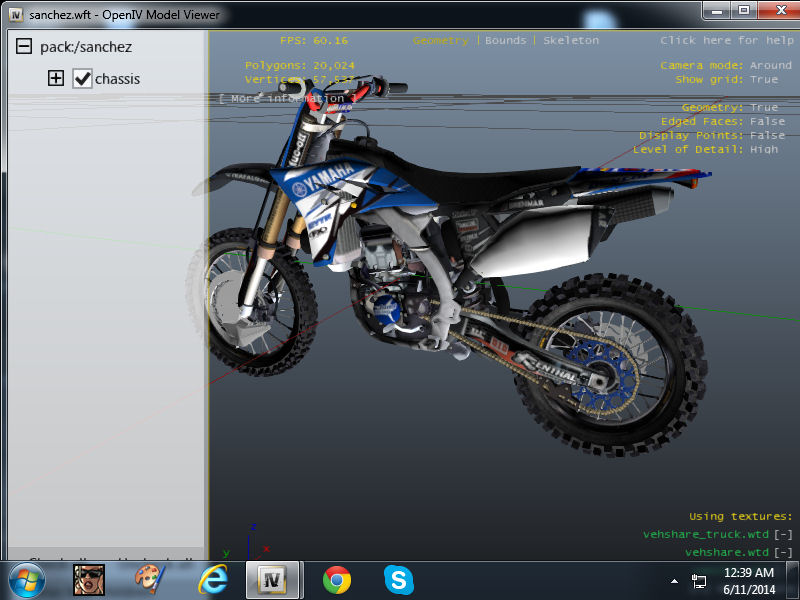Viewport: 800px width, 600px height.
Task: Open the Windows Start menu
Action: [27, 581]
